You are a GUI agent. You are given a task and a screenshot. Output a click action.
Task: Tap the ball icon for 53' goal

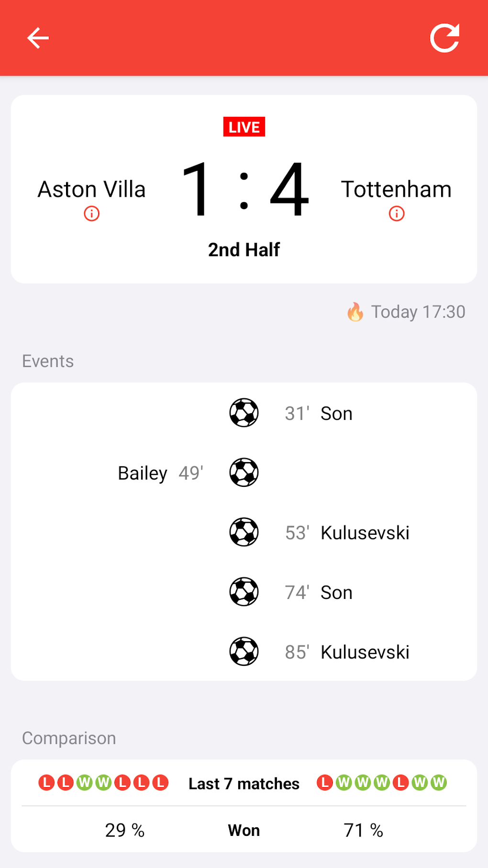[x=244, y=532]
